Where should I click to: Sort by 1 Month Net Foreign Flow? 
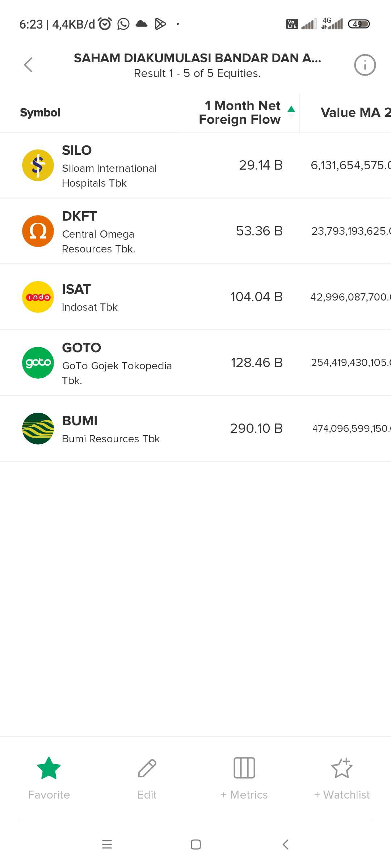coord(240,112)
